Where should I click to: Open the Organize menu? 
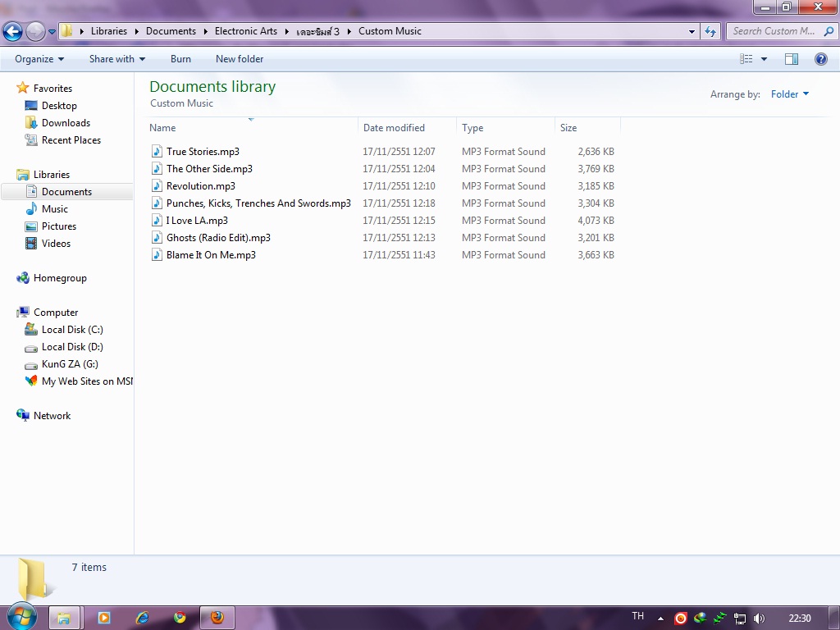(39, 59)
